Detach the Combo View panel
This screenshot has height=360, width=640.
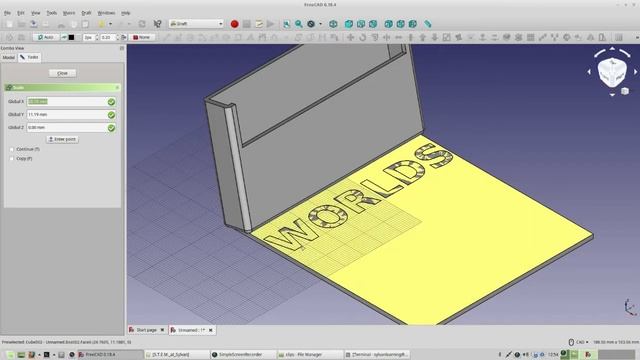coord(122,48)
